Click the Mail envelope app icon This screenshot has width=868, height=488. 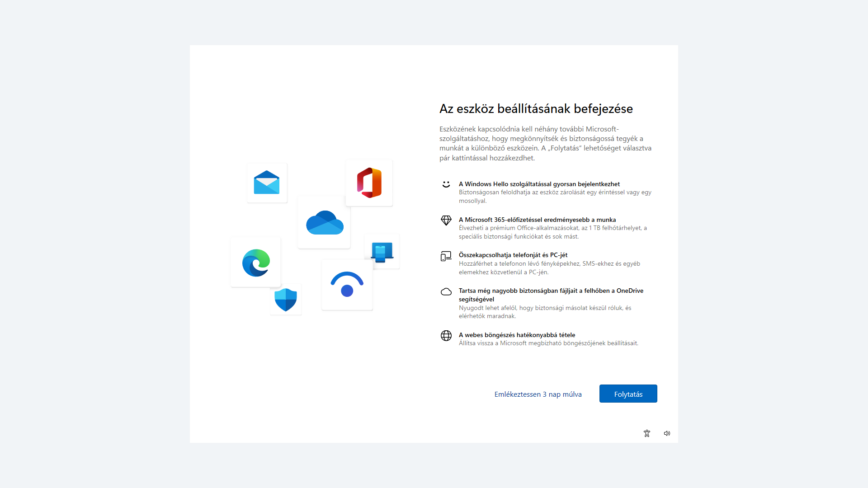point(267,183)
